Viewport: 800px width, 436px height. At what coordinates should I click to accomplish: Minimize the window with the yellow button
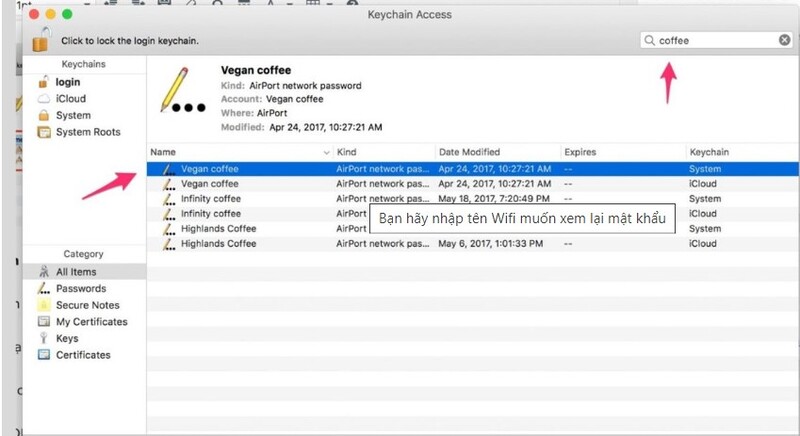(x=51, y=14)
